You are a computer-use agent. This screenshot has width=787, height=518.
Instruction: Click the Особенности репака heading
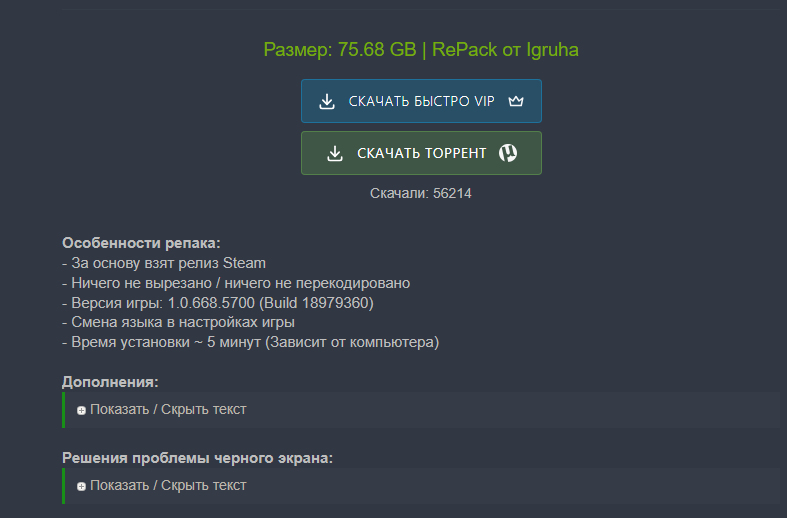tap(141, 243)
